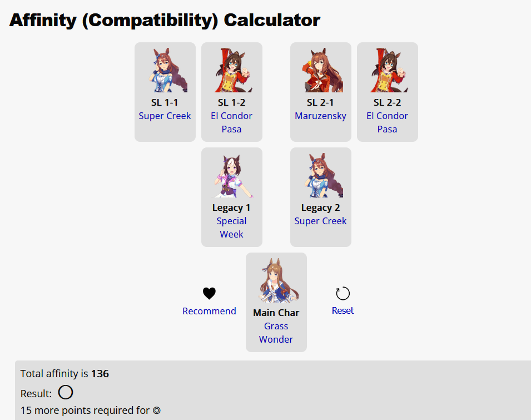Screen dimensions: 531x420
Task: Select the SL 1-2 El Condor Pasa portrait
Action: 232,70
